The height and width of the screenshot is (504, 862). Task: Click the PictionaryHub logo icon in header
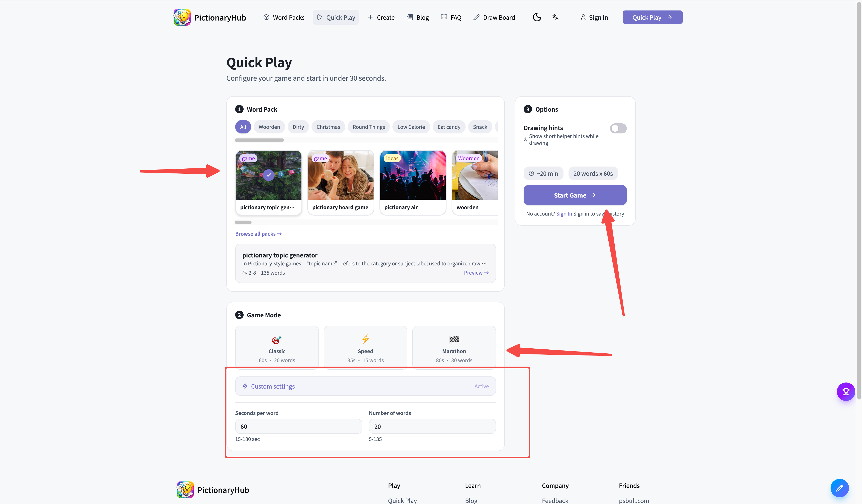[182, 17]
